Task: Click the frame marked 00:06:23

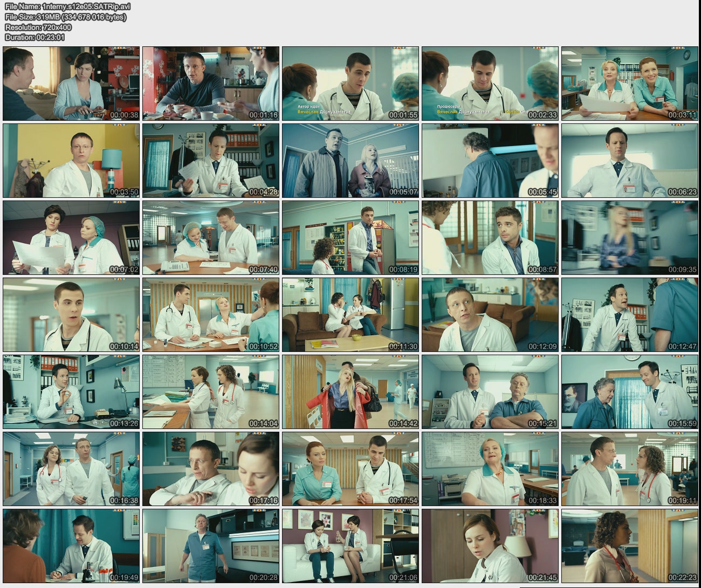Action: click(629, 161)
